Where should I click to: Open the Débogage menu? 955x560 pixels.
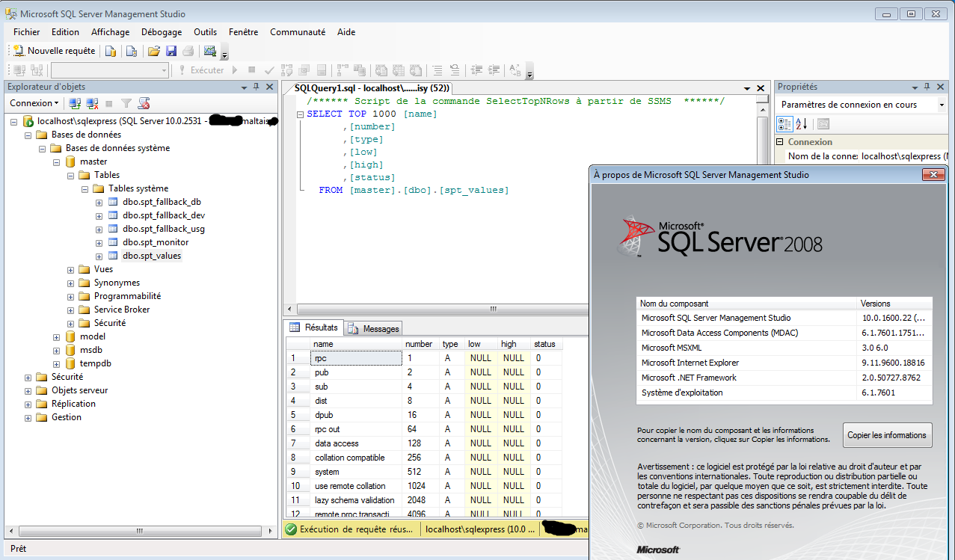point(162,32)
